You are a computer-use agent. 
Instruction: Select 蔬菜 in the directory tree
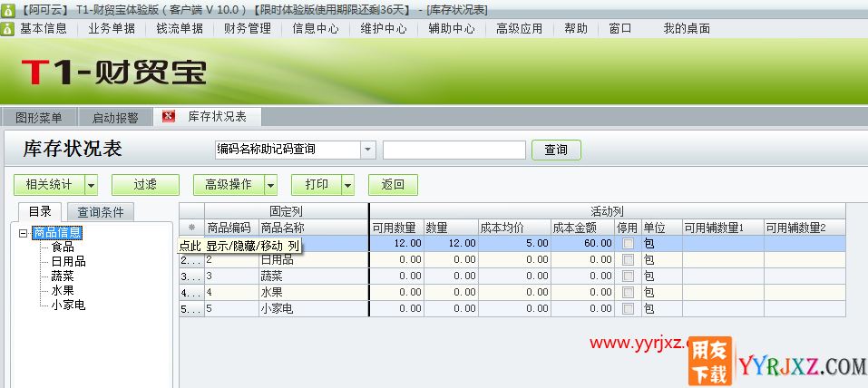point(63,276)
